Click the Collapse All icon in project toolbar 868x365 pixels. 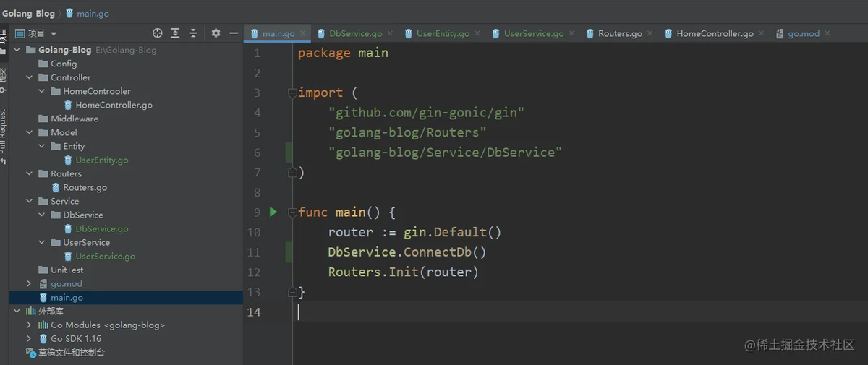click(x=193, y=33)
